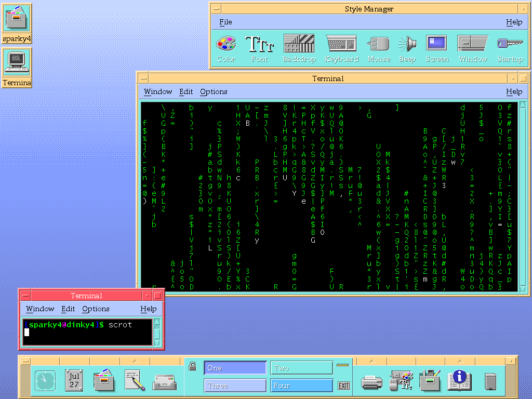The width and height of the screenshot is (532, 399).
Task: Expand the subpanel arrow above the printer icon
Action: click(371, 361)
